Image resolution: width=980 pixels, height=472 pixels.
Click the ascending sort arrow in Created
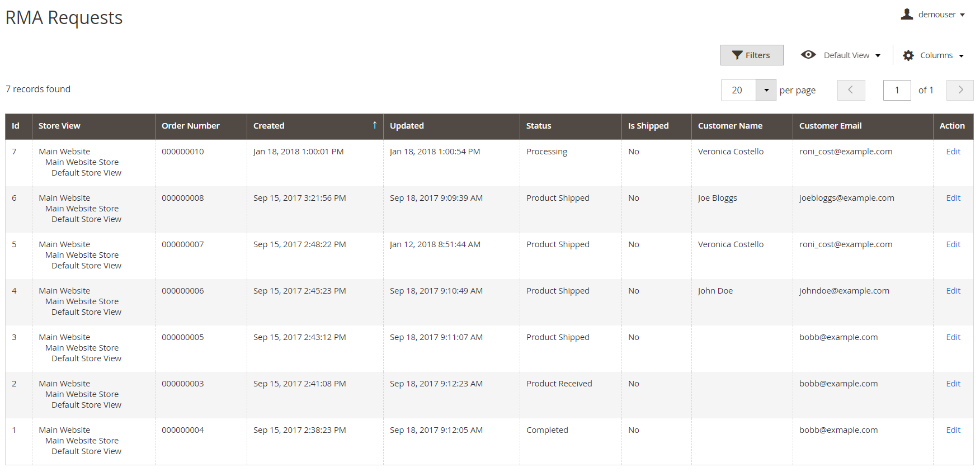375,125
